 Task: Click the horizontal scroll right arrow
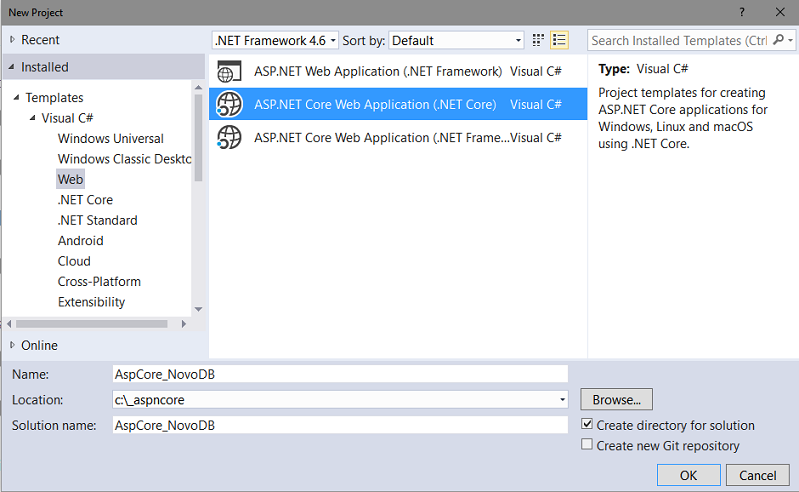point(183,324)
